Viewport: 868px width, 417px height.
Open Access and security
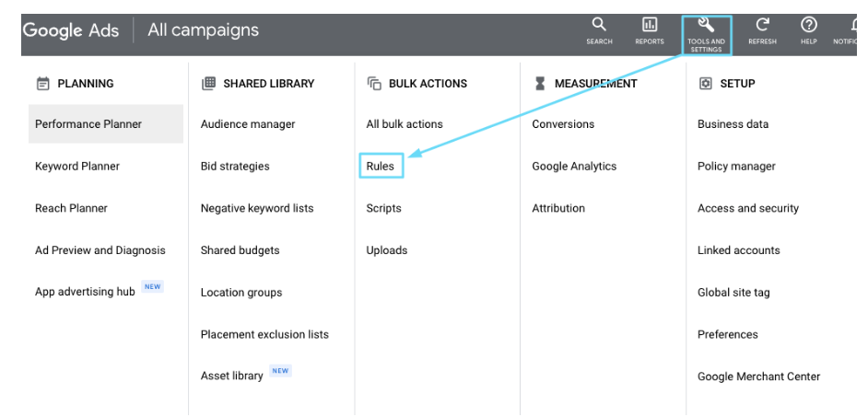coord(748,208)
